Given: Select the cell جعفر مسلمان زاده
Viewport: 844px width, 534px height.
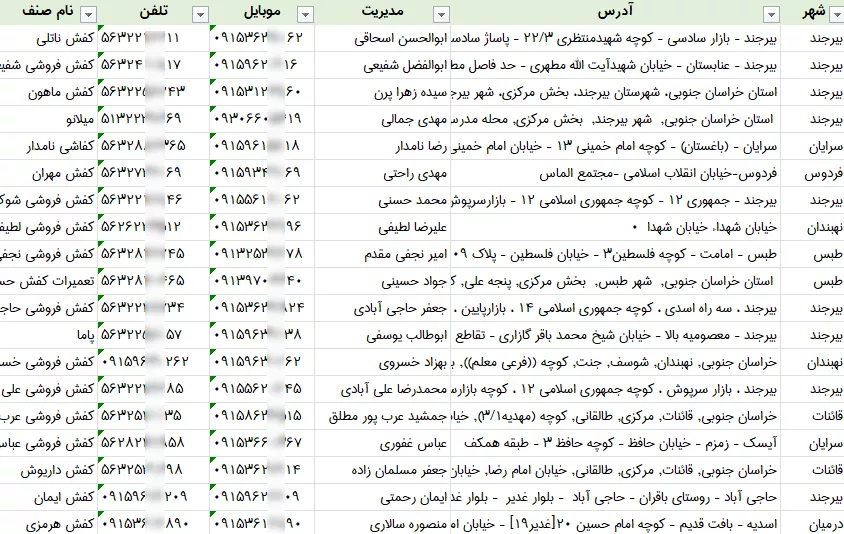Looking at the screenshot, I should [382, 470].
